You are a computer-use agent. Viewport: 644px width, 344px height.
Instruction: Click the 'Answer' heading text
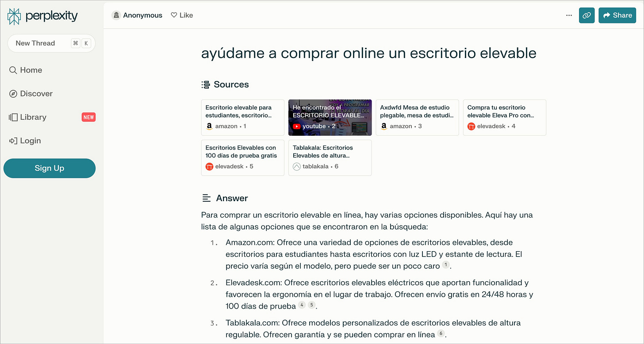(x=232, y=198)
